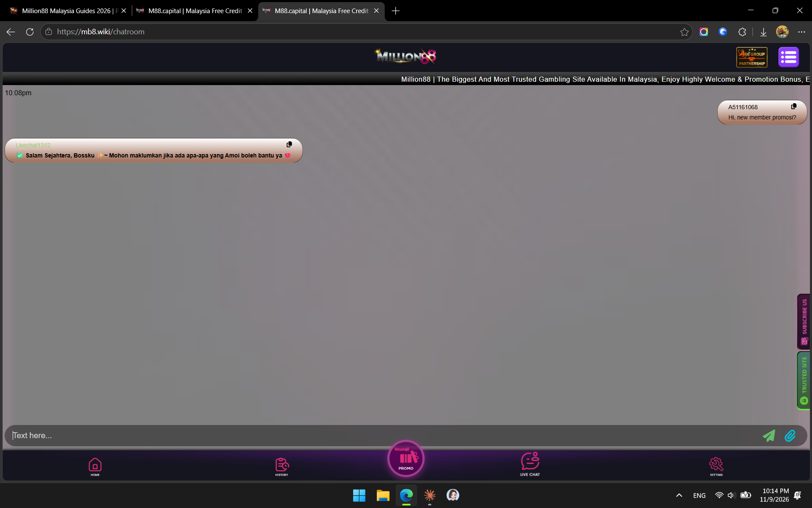This screenshot has height=508, width=812.
Task: Open Windows notifications bell
Action: tap(798, 495)
